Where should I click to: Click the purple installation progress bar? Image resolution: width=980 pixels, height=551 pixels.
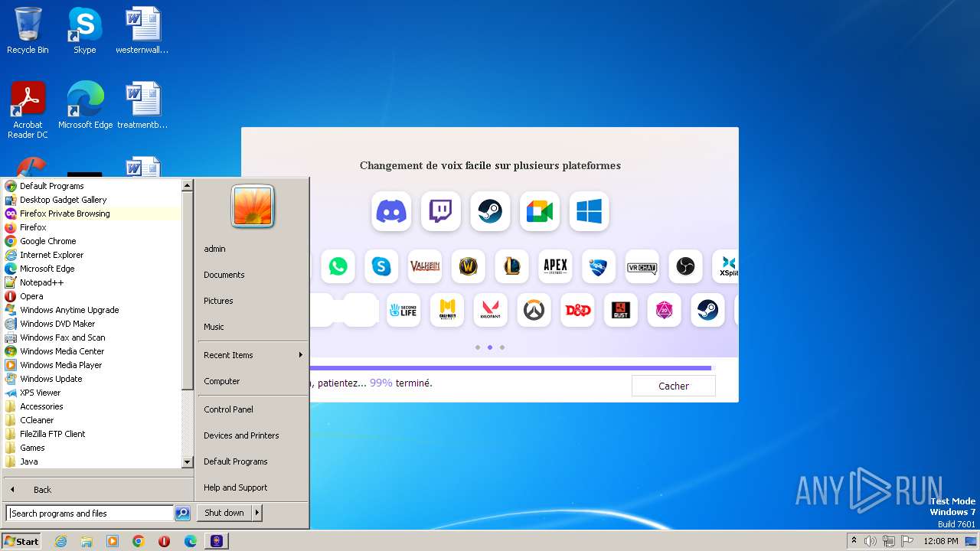[511, 368]
